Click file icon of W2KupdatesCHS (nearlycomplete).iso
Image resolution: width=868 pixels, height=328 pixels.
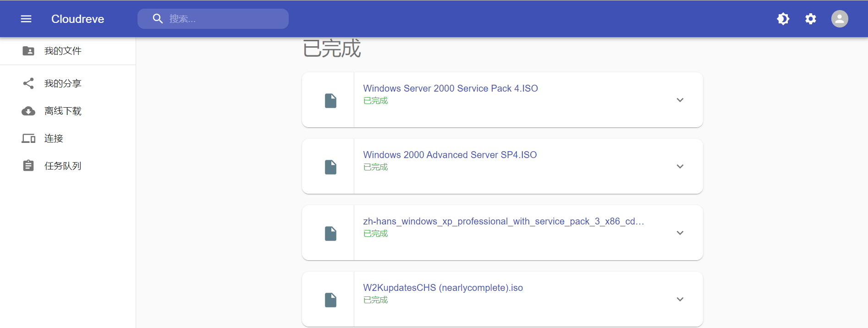pos(330,300)
